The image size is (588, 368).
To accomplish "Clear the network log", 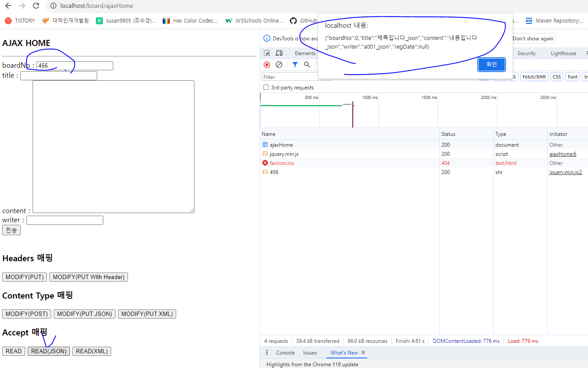I will click(x=279, y=65).
